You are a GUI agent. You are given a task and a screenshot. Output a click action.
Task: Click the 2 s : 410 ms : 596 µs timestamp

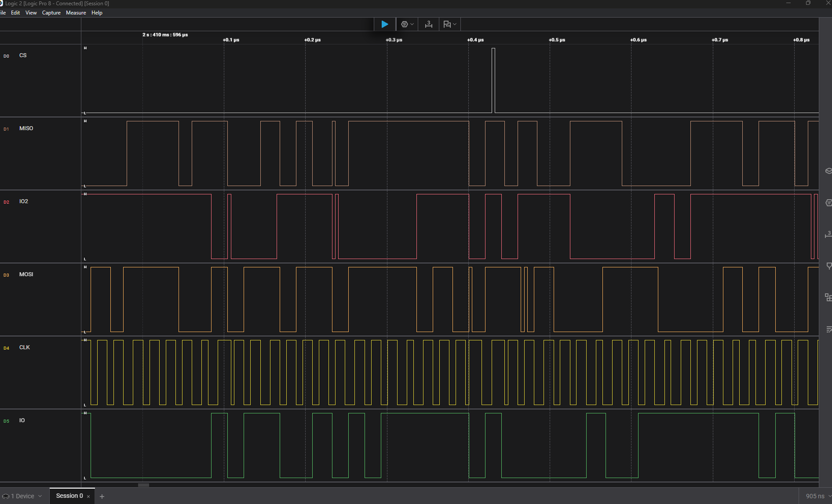click(165, 35)
